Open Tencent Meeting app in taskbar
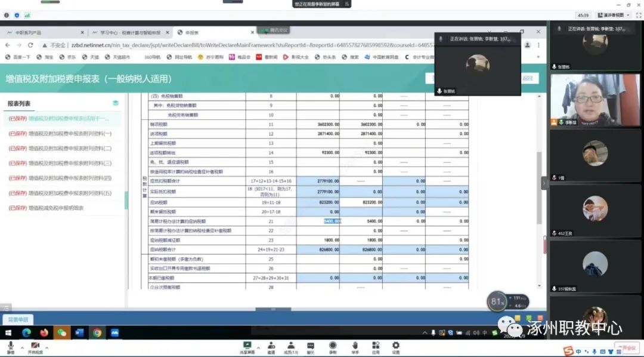 tap(114, 333)
